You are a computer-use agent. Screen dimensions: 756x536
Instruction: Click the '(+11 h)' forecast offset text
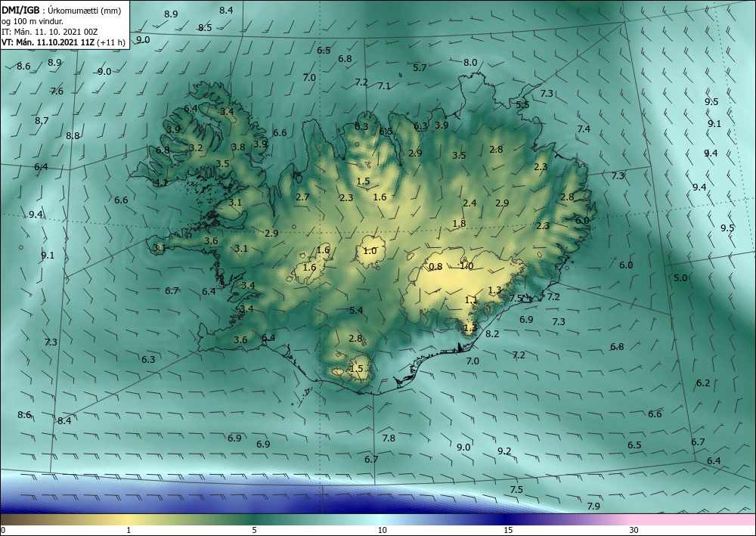(x=111, y=42)
